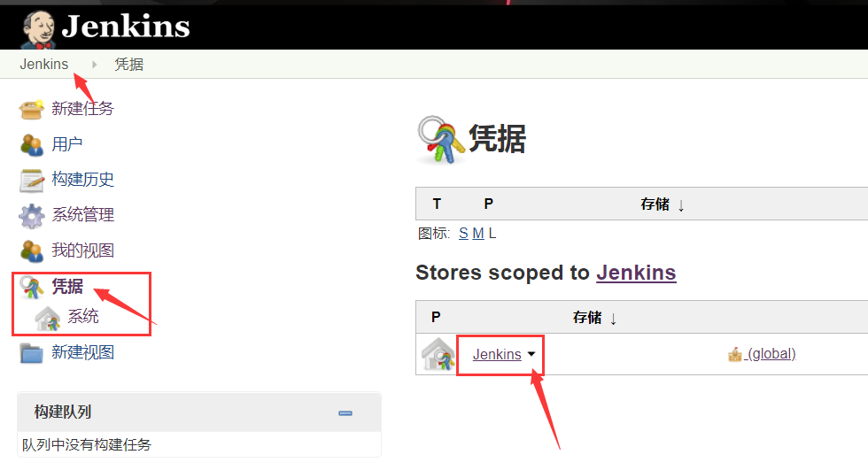
Task: Click the 我的视图 people icon
Action: pyautogui.click(x=32, y=251)
